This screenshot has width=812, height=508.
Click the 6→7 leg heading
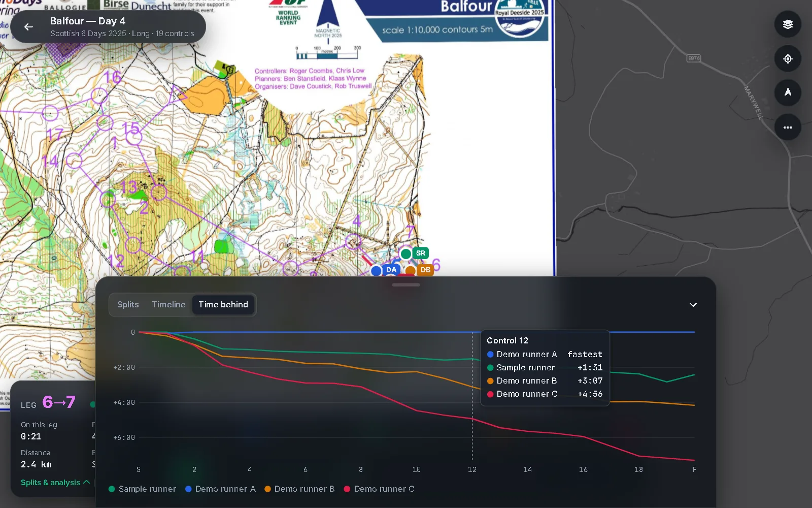click(59, 402)
